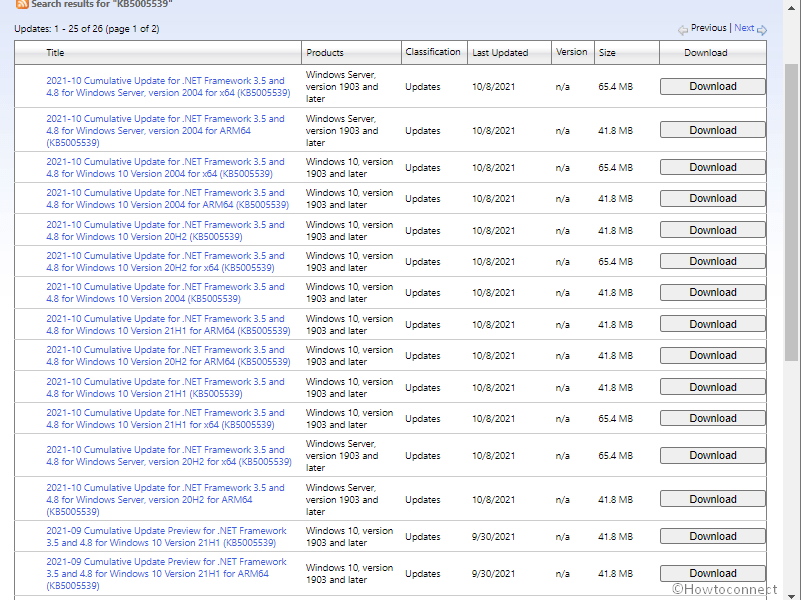This screenshot has width=801, height=600.
Task: Sort by the Version column header
Action: pyautogui.click(x=572, y=52)
